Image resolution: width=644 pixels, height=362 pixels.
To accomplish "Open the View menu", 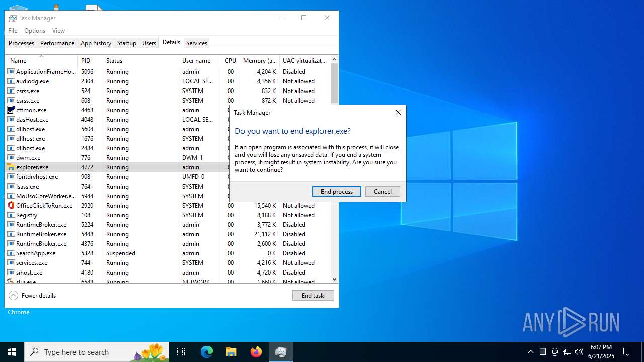I will [58, 31].
